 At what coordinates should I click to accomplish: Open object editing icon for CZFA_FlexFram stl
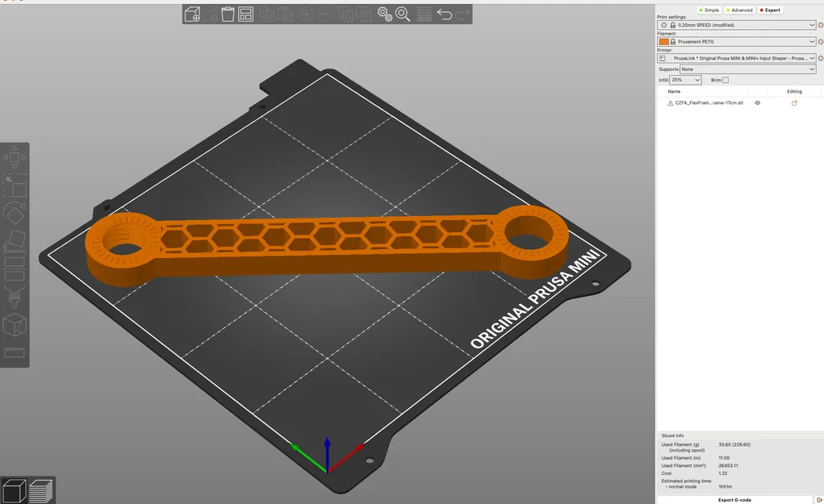tap(794, 103)
